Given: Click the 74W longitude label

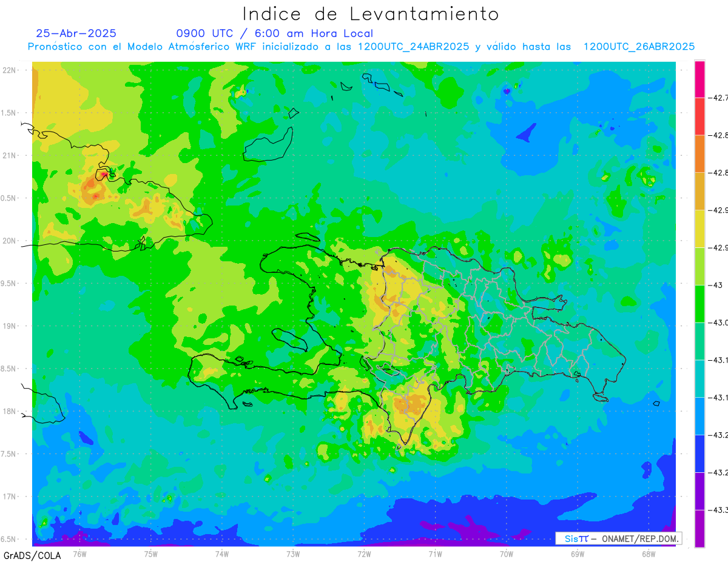Looking at the screenshot, I should 222,554.
